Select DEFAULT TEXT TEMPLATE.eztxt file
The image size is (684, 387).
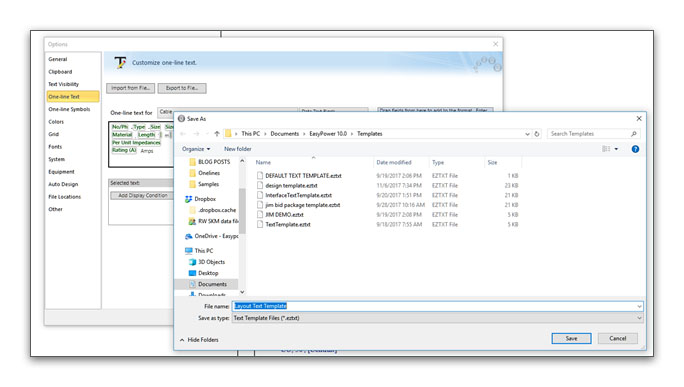pyautogui.click(x=303, y=176)
